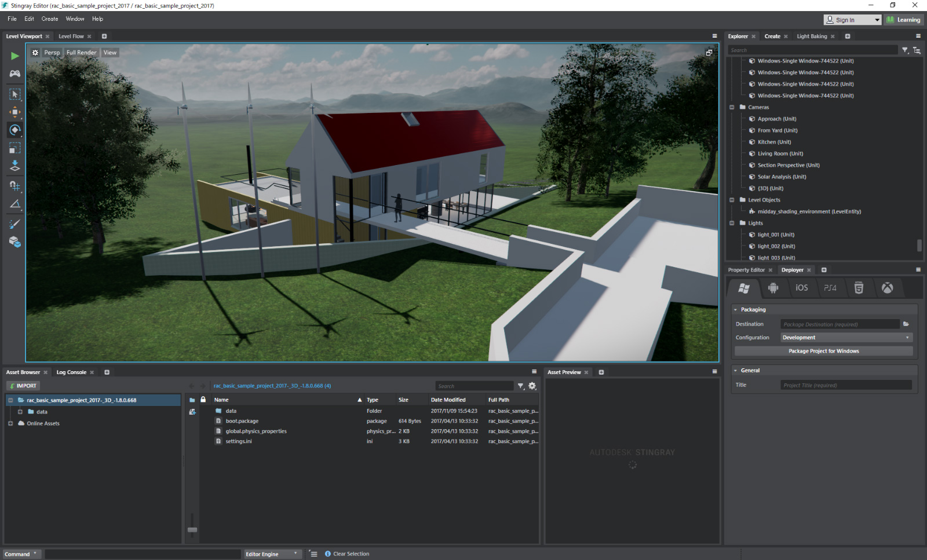Expand the Online Assets tree node
Viewport: 927px width, 560px height.
tap(10, 424)
